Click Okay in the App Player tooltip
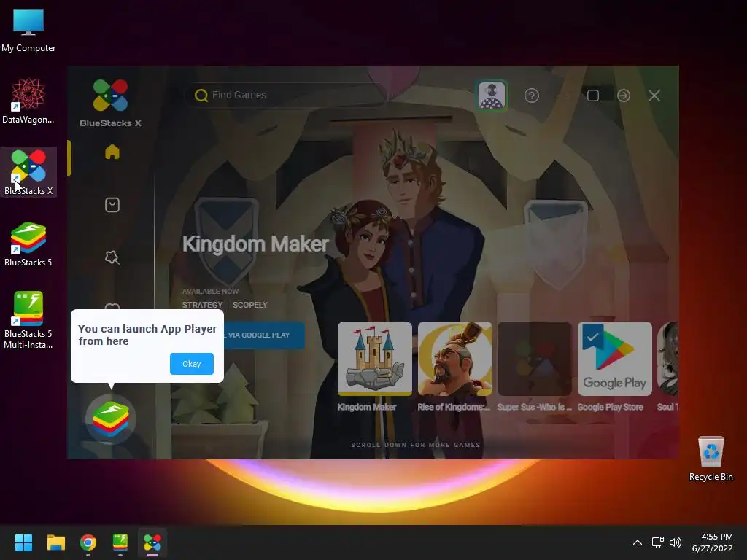This screenshot has width=747, height=560. (192, 364)
